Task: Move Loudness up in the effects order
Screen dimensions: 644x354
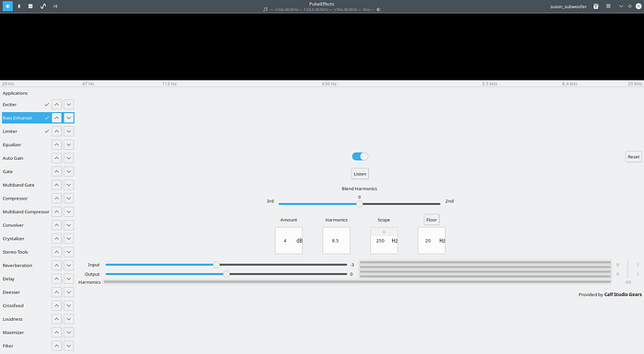Action: (57, 319)
